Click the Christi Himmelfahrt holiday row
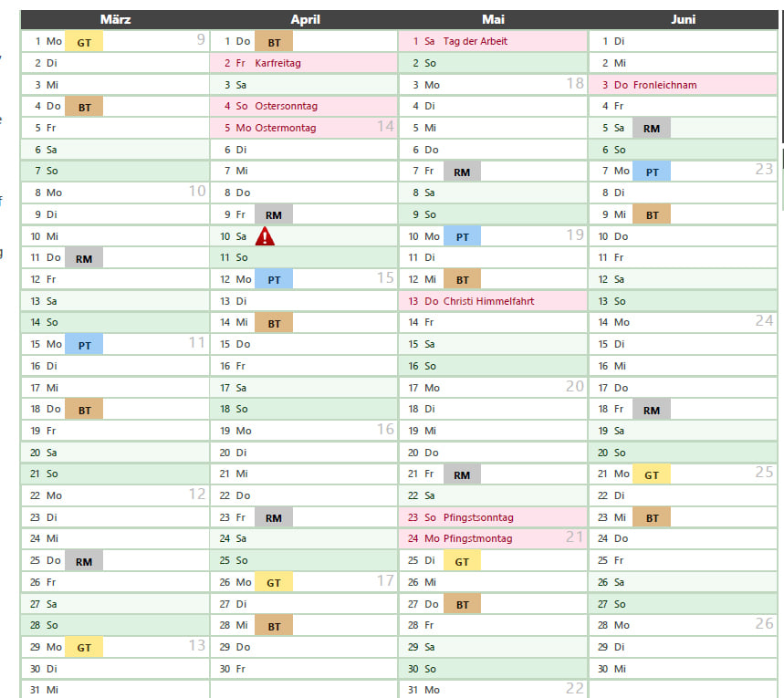 [x=493, y=301]
